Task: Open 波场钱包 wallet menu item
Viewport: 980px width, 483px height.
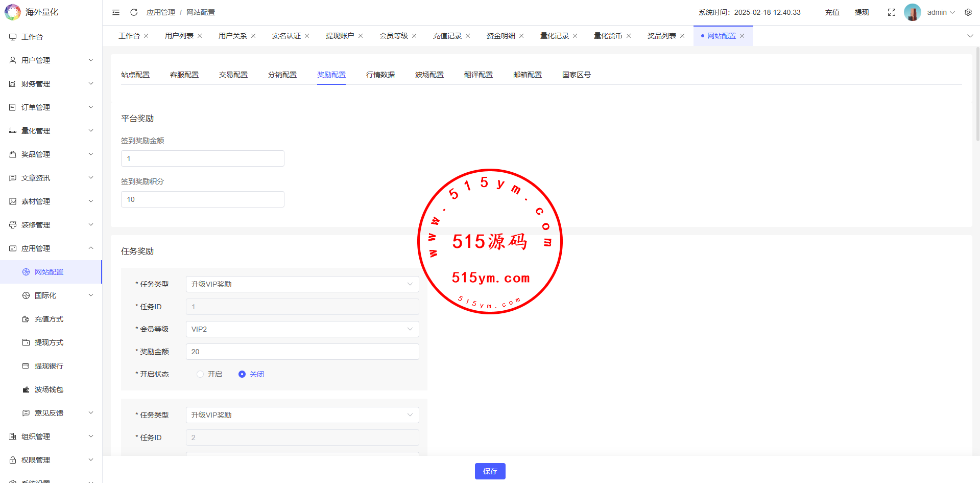Action: click(x=49, y=389)
